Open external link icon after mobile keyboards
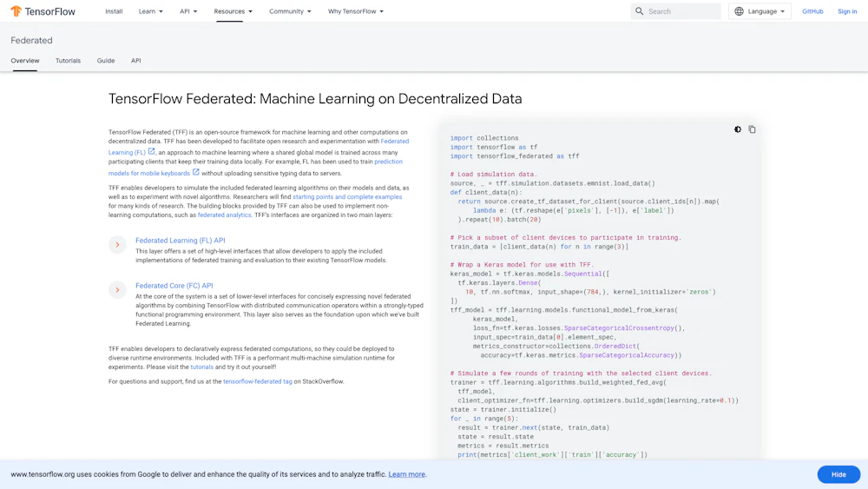Image resolution: width=868 pixels, height=489 pixels. pyautogui.click(x=196, y=172)
